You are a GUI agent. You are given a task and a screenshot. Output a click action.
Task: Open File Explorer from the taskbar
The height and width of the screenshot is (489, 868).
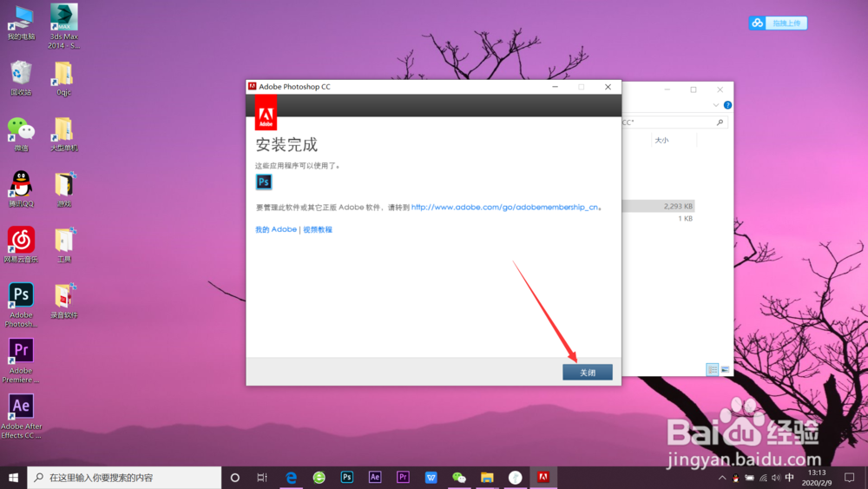(487, 478)
